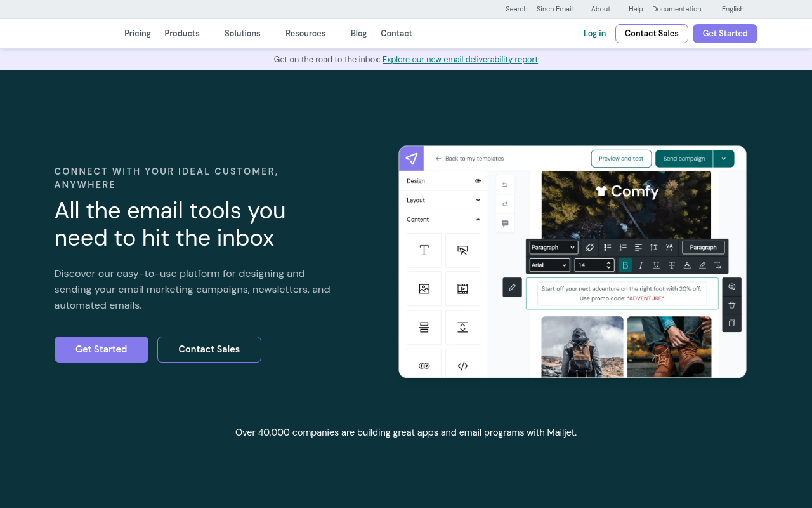Click the outlined Paragraph button in the toolbar
This screenshot has height=508, width=812.
point(703,248)
